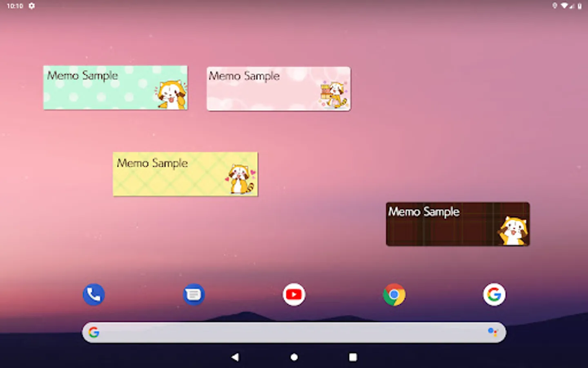Tap the Google G logo in search bar
Viewport: 588px width, 368px height.
click(x=94, y=332)
